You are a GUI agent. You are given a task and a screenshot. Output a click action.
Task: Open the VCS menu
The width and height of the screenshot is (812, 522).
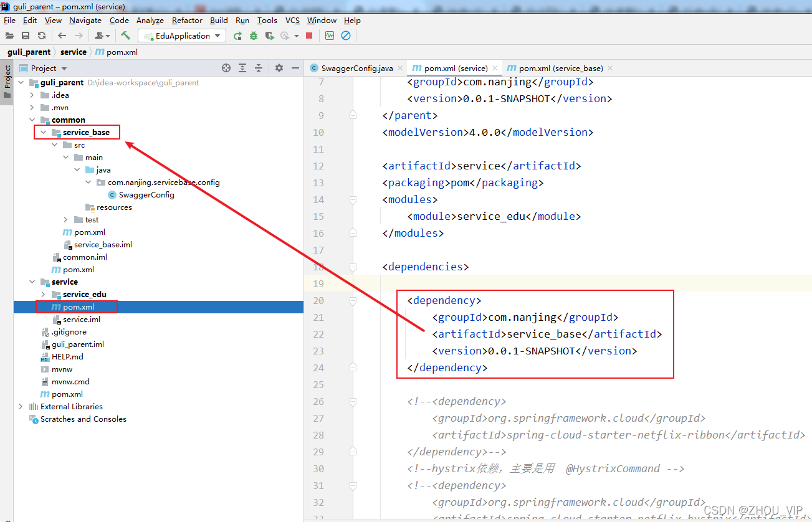click(x=292, y=20)
